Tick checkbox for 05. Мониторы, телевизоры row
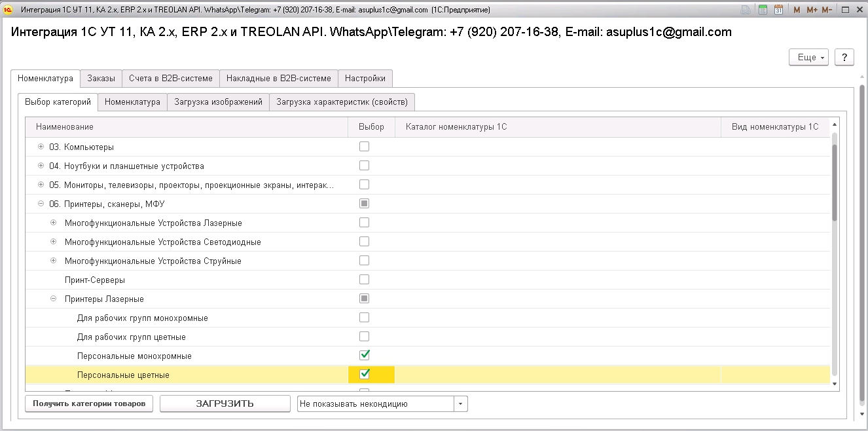This screenshot has height=431, width=868. 364,184
